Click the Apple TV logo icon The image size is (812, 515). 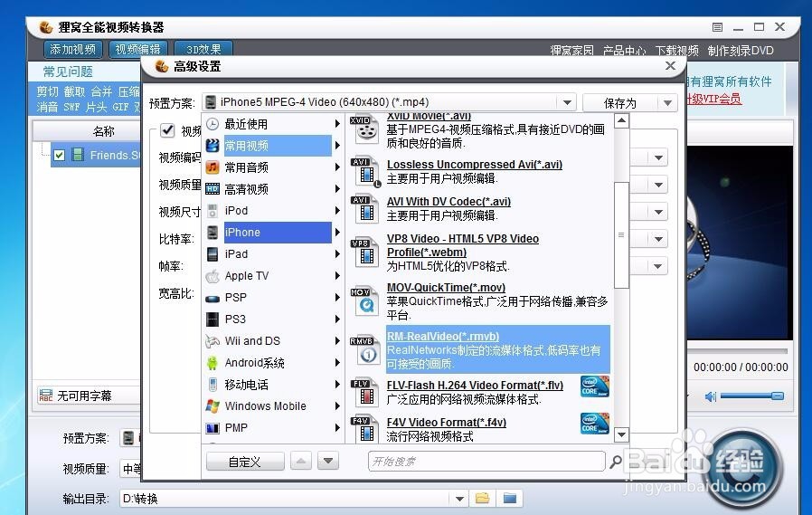coord(212,276)
